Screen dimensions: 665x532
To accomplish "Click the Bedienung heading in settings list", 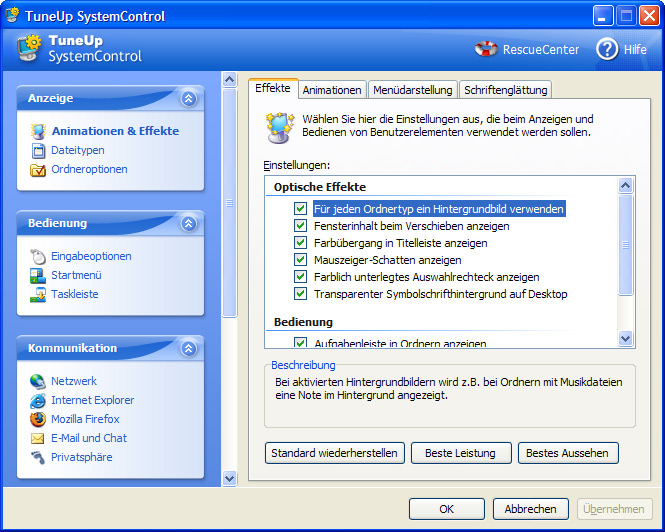I will tap(303, 322).
